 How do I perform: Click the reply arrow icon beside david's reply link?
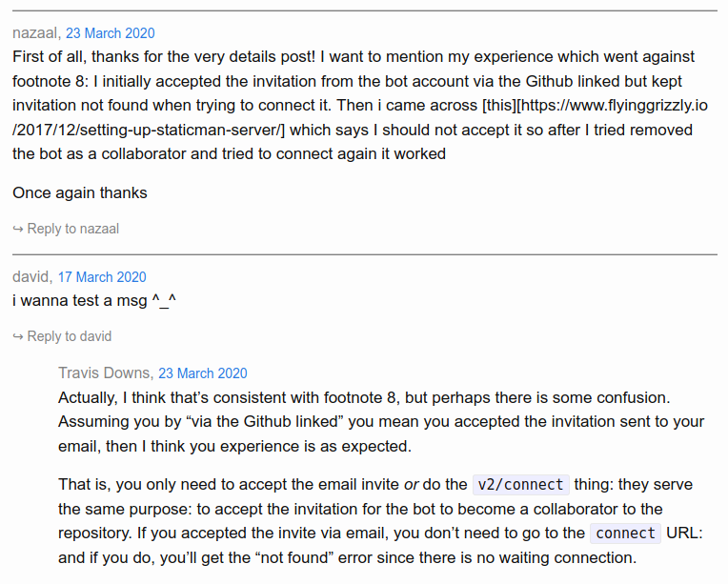(18, 336)
